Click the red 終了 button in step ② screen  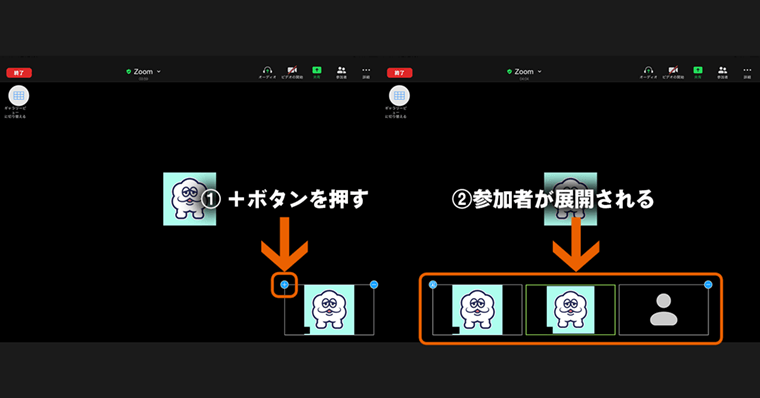coord(399,73)
